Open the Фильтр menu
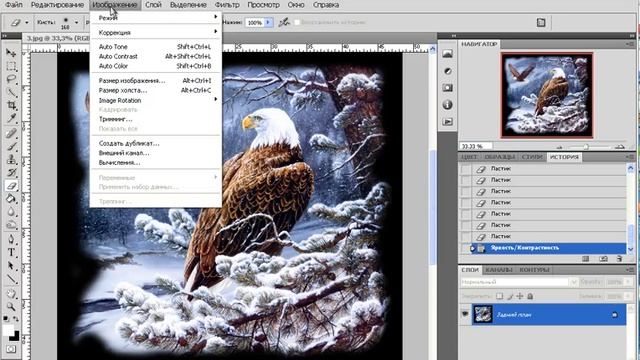 227,5
